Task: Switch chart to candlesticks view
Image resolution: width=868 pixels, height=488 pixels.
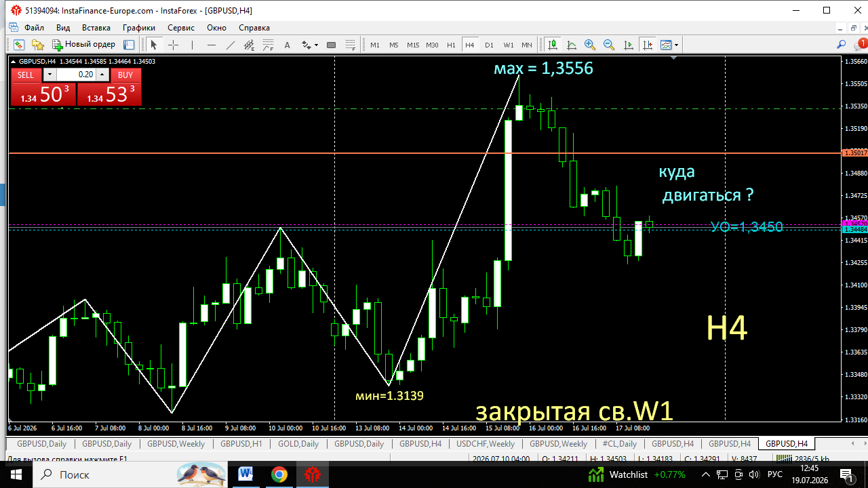Action: [553, 45]
